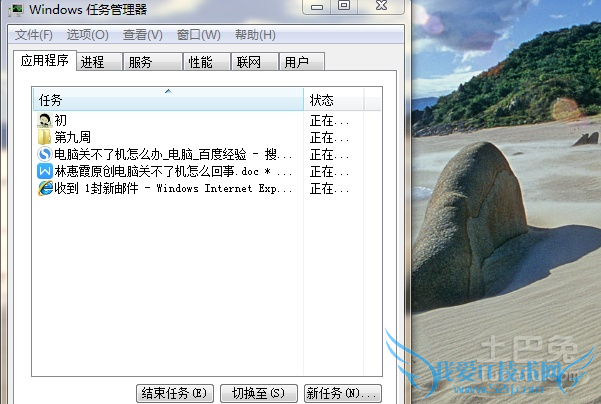The image size is (601, 404).
Task: Open the 查看(V) menu
Action: tap(143, 35)
